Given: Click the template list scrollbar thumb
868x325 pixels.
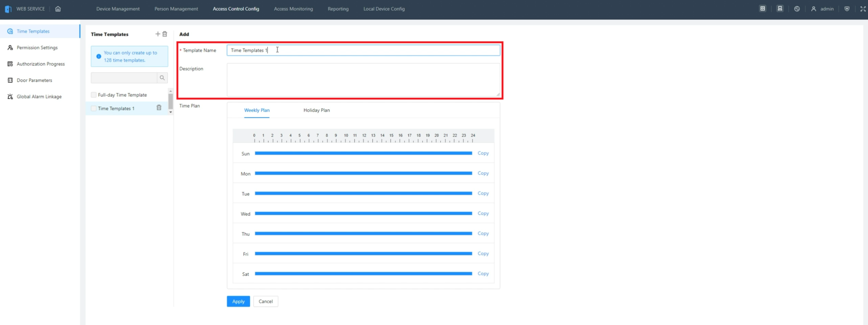Looking at the screenshot, I should 171,101.
